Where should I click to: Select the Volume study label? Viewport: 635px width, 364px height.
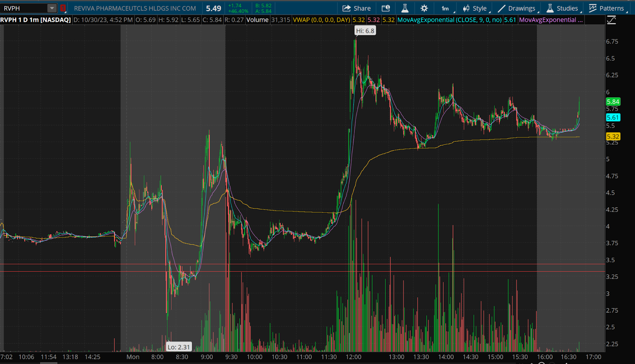257,20
